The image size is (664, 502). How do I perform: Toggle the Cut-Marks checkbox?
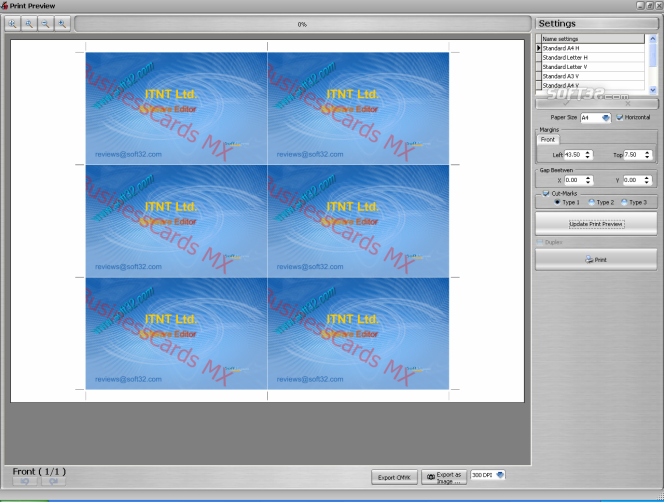[x=546, y=194]
